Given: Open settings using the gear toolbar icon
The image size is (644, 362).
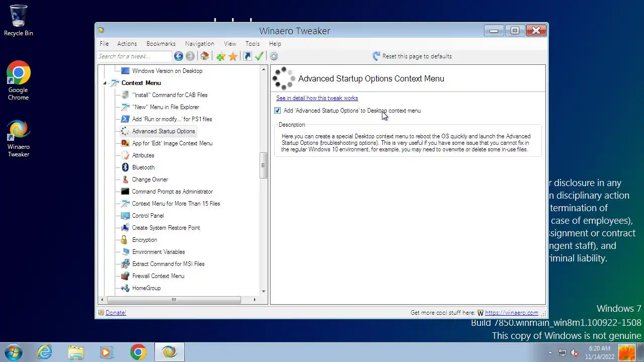Looking at the screenshot, I should click(x=274, y=56).
